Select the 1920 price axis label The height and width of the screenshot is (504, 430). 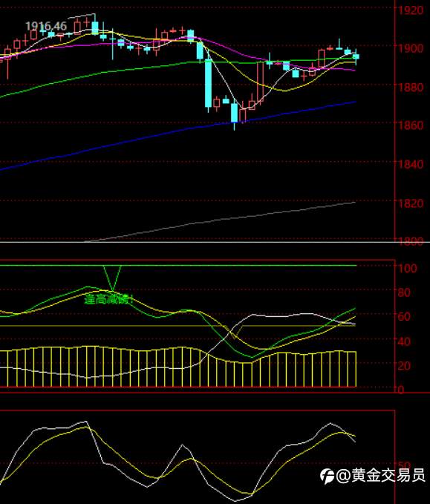point(411,10)
